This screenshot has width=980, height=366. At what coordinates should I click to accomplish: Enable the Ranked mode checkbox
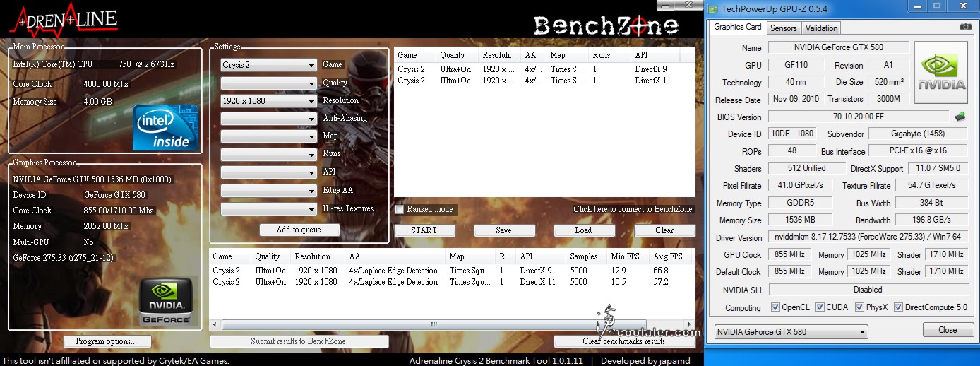(x=400, y=209)
